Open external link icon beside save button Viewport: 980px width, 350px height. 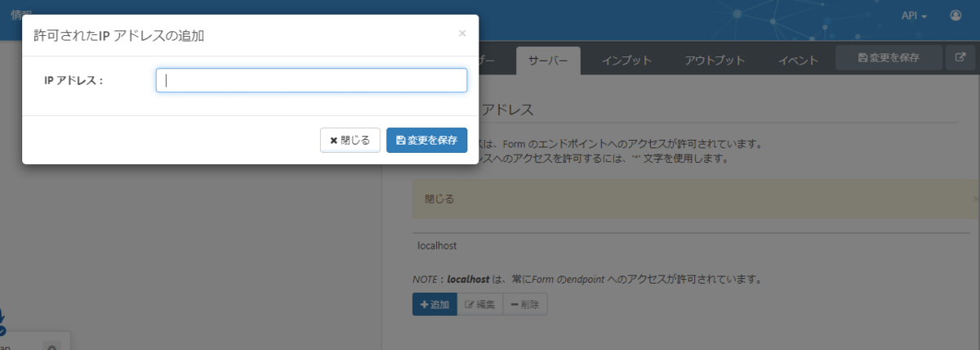click(x=958, y=57)
